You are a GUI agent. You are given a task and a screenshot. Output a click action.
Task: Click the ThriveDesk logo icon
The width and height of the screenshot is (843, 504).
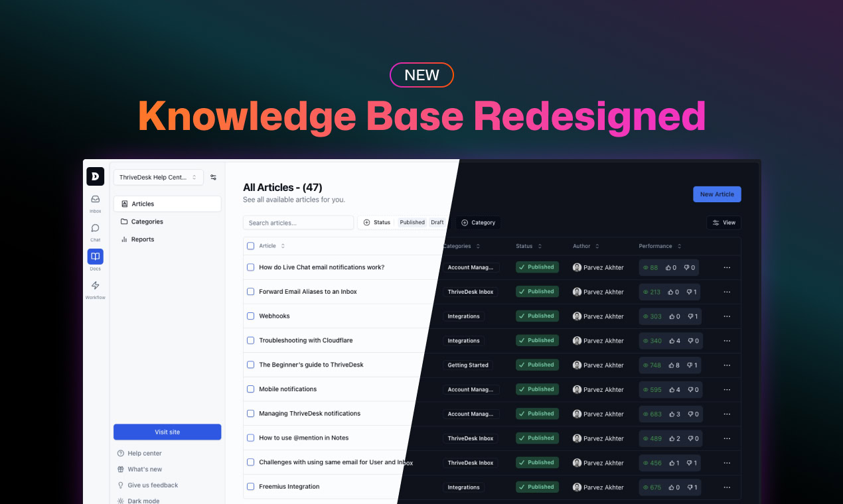(x=96, y=176)
